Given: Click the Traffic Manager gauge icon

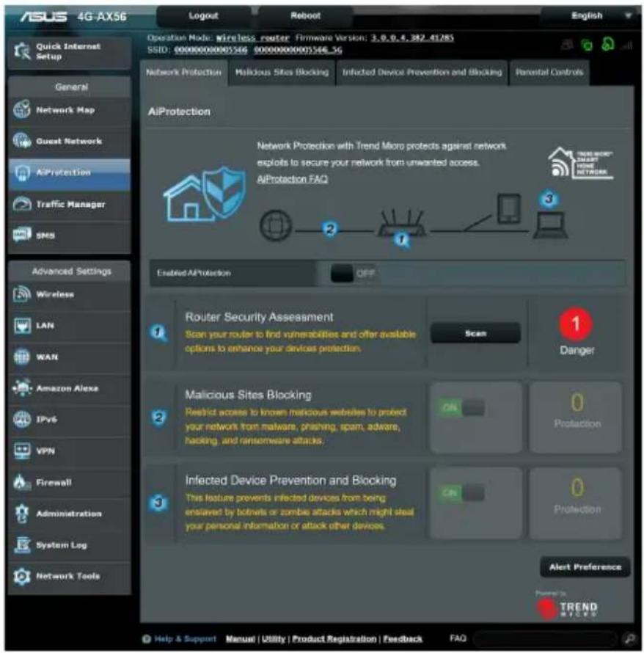Looking at the screenshot, I should (22, 204).
